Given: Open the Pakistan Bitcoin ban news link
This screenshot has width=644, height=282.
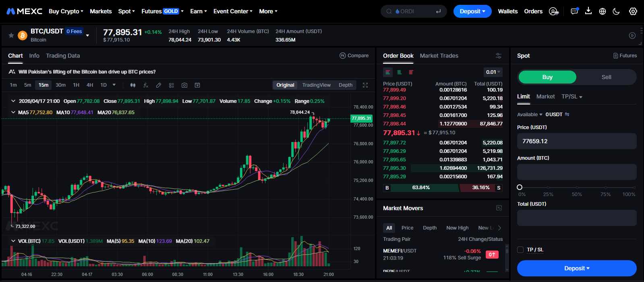Looking at the screenshot, I should click(x=87, y=72).
